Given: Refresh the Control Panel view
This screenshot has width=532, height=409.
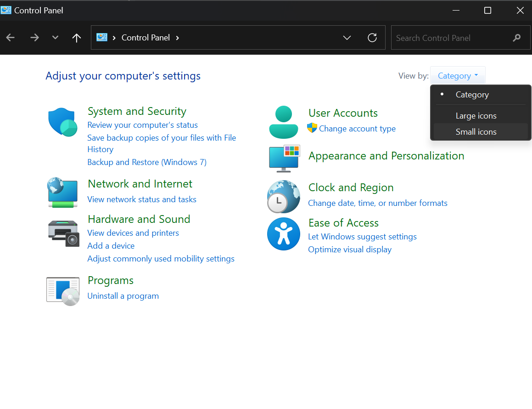Looking at the screenshot, I should (372, 38).
